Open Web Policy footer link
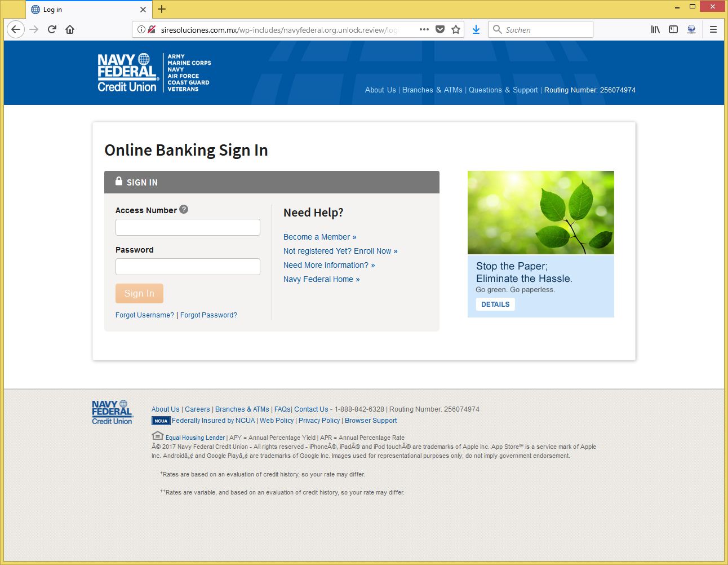This screenshot has height=565, width=728. pos(277,421)
